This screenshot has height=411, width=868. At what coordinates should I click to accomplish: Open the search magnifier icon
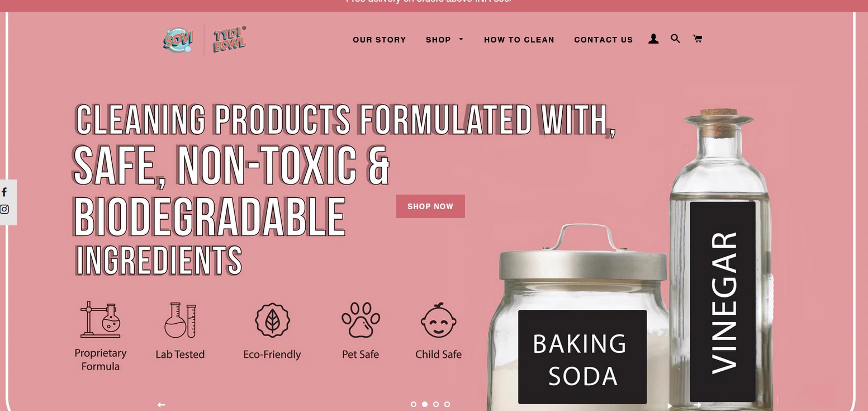pos(675,39)
